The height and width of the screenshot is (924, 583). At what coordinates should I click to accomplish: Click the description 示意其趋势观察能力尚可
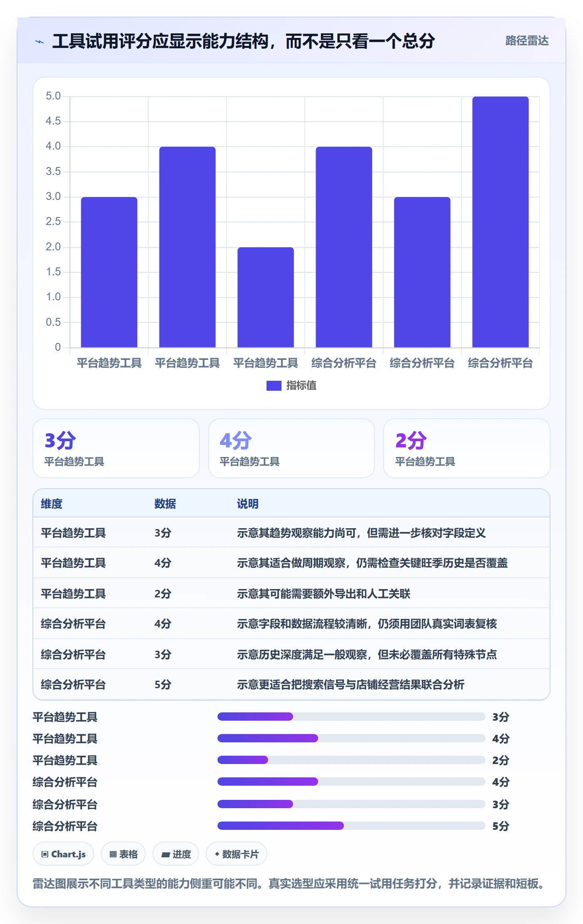tap(361, 533)
